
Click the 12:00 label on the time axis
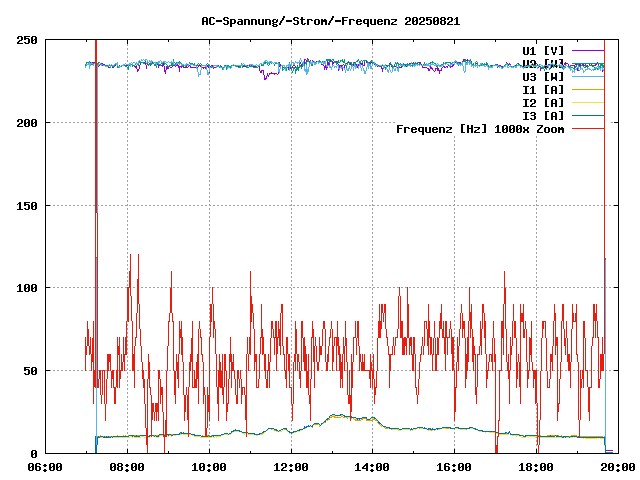[291, 467]
